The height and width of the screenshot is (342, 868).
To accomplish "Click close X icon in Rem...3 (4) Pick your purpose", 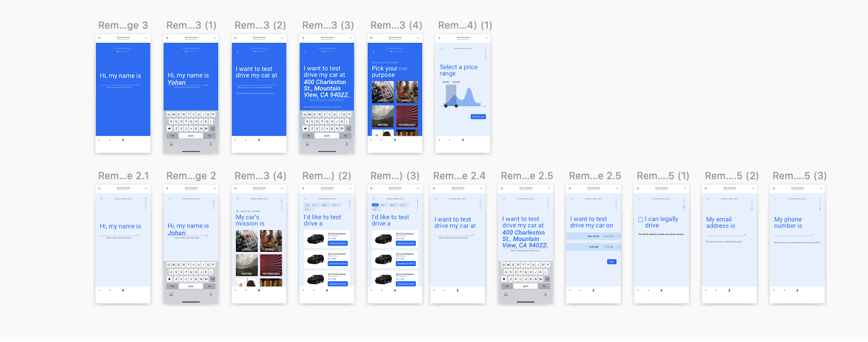I will (x=371, y=38).
